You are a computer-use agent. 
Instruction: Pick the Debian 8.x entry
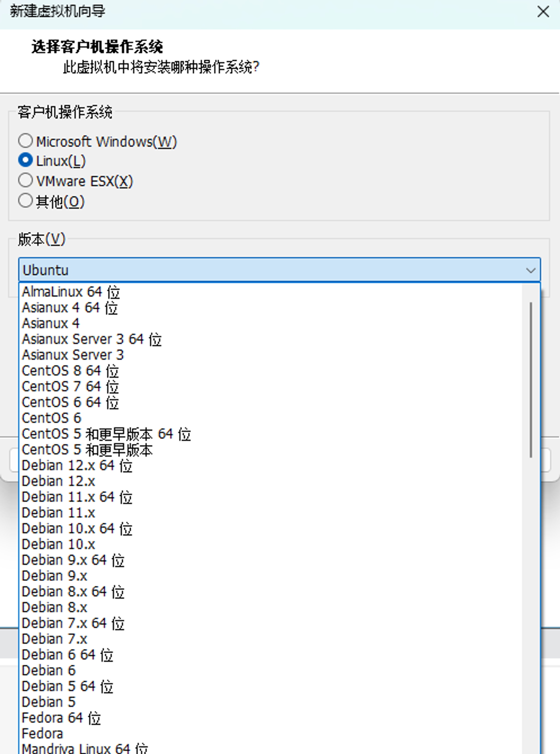(270, 607)
